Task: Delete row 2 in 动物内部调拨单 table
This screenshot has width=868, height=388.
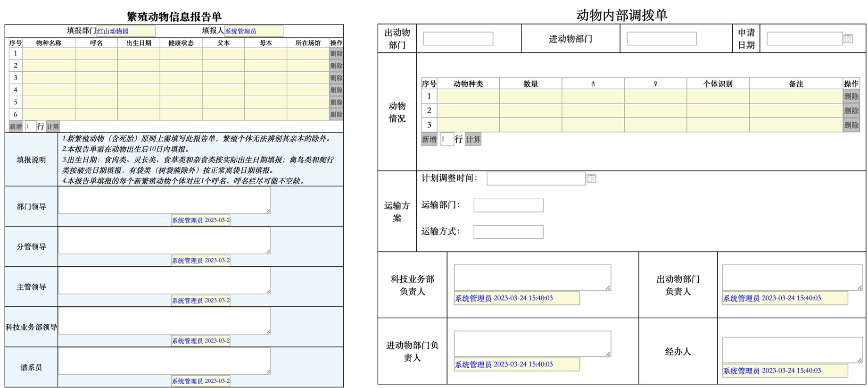Action: click(851, 110)
